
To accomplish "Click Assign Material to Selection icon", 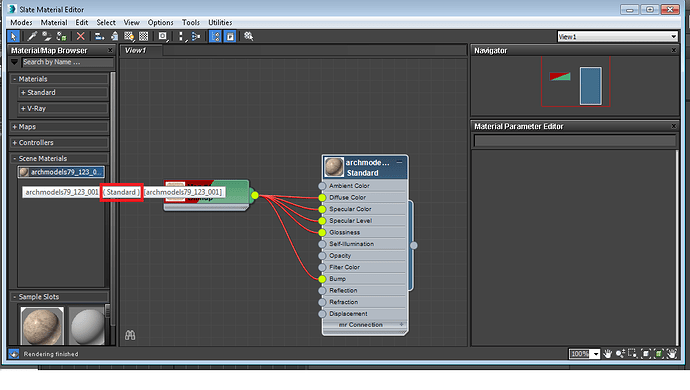I will 62,37.
